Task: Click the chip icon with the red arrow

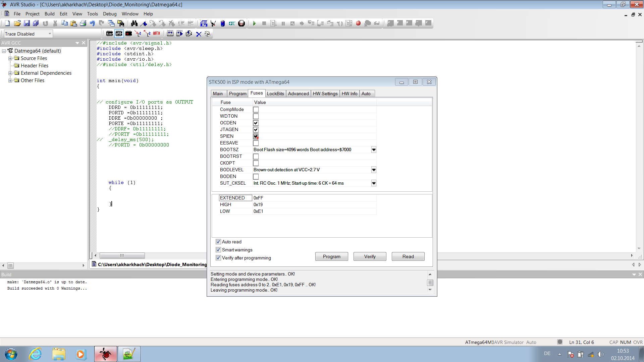Action: point(128,34)
